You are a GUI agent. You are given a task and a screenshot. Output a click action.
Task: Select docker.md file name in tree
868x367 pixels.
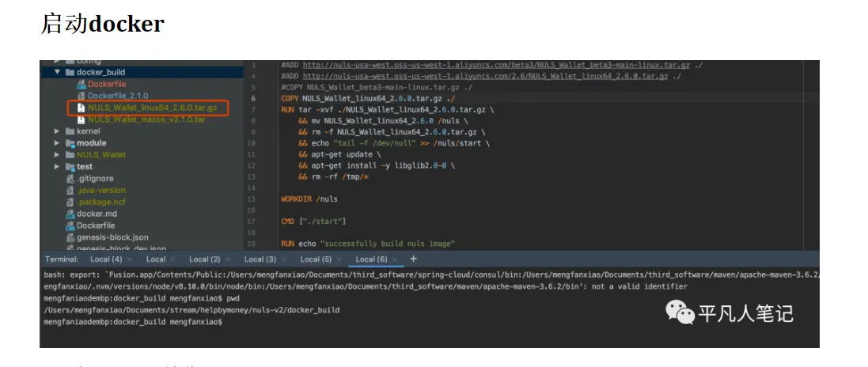click(x=97, y=214)
